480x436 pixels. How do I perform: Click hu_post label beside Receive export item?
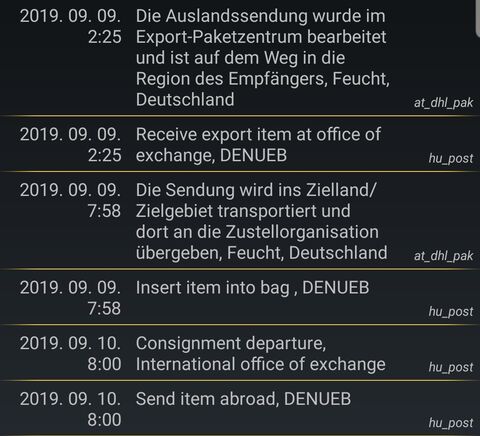(x=451, y=158)
